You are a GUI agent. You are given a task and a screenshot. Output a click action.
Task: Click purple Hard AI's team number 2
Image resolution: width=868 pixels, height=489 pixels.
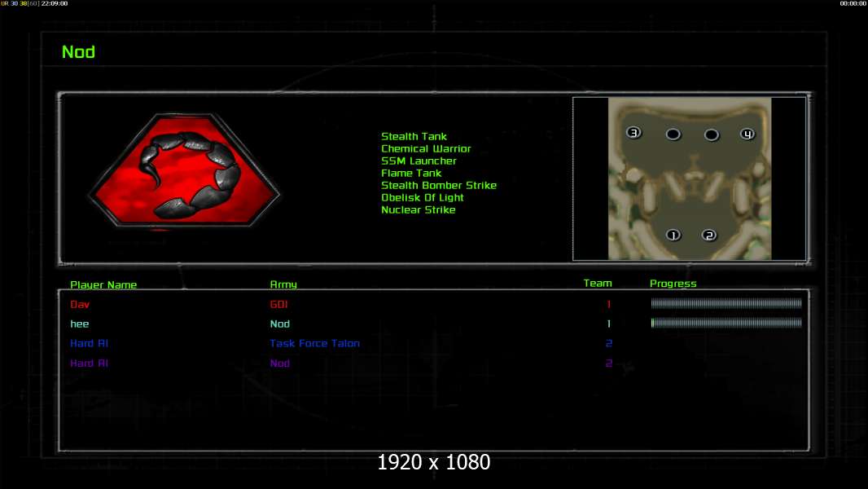pyautogui.click(x=609, y=363)
